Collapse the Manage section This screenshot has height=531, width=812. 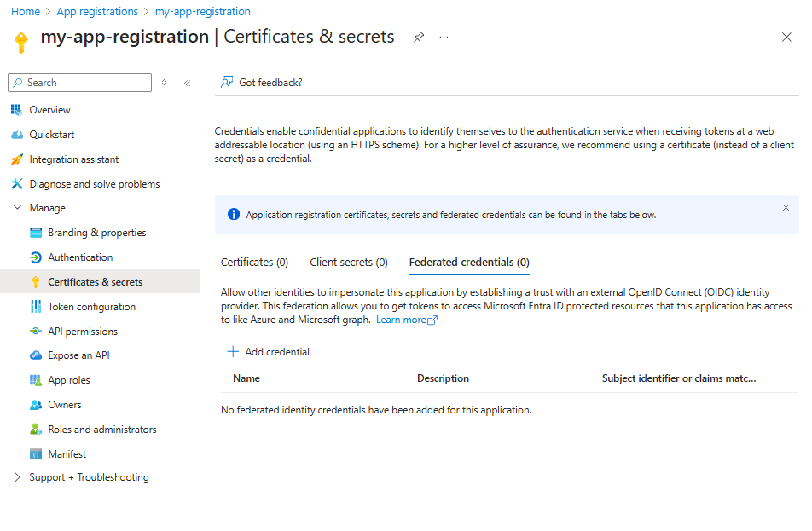pos(19,207)
